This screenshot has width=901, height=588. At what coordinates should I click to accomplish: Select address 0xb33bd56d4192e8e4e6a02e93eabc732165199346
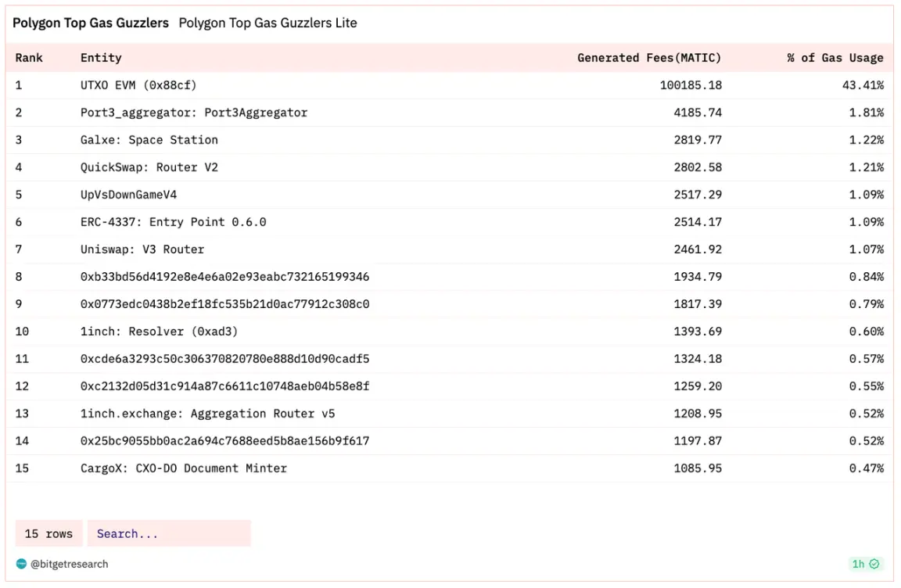tap(224, 277)
